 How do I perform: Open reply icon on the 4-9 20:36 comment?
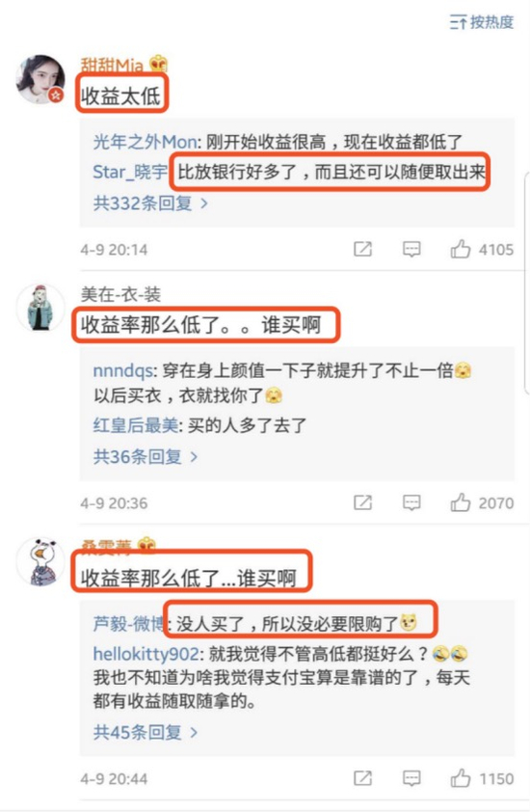(x=411, y=502)
